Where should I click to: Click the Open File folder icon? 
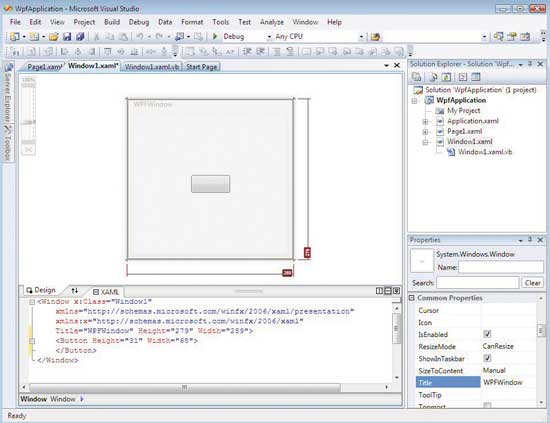[x=54, y=36]
